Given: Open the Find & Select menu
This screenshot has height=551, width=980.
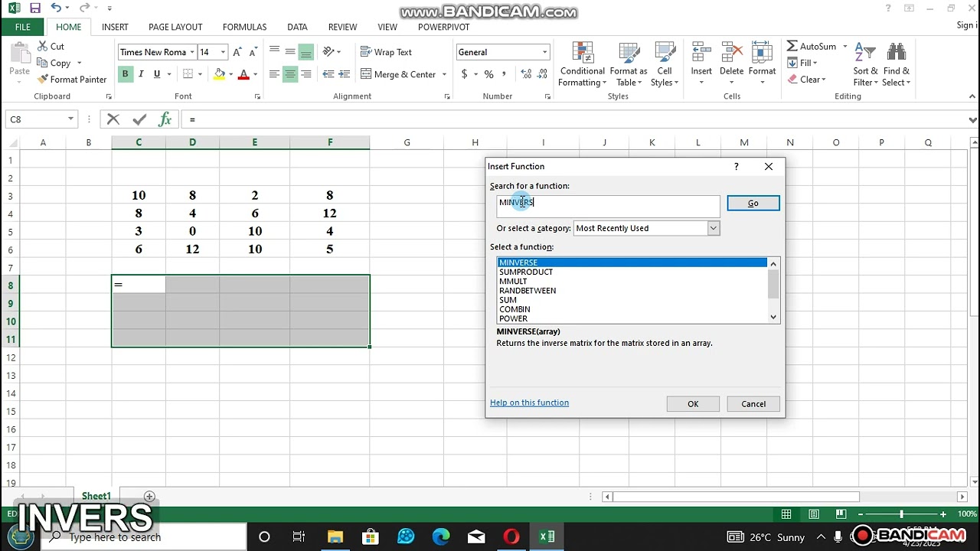Looking at the screenshot, I should [896, 64].
